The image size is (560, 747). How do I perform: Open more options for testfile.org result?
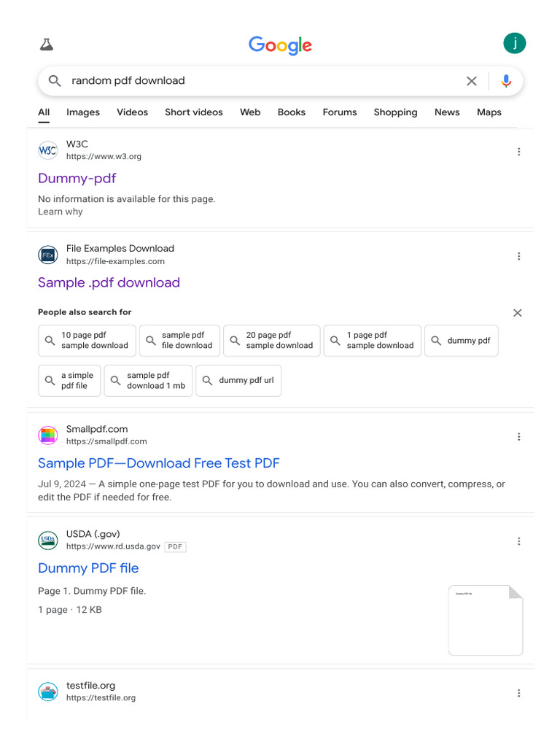point(518,693)
